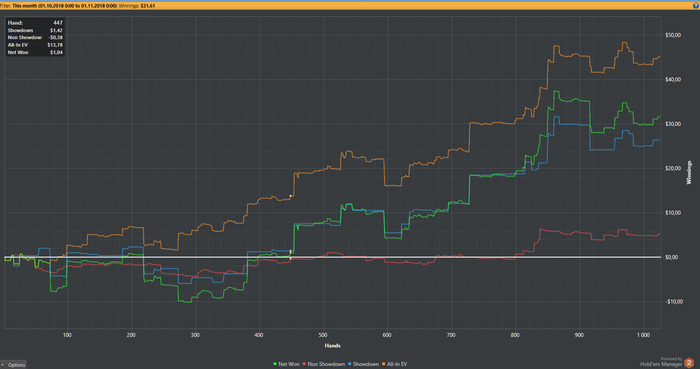Click the 200 x-axis label
The width and height of the screenshot is (700, 369).
131,335
